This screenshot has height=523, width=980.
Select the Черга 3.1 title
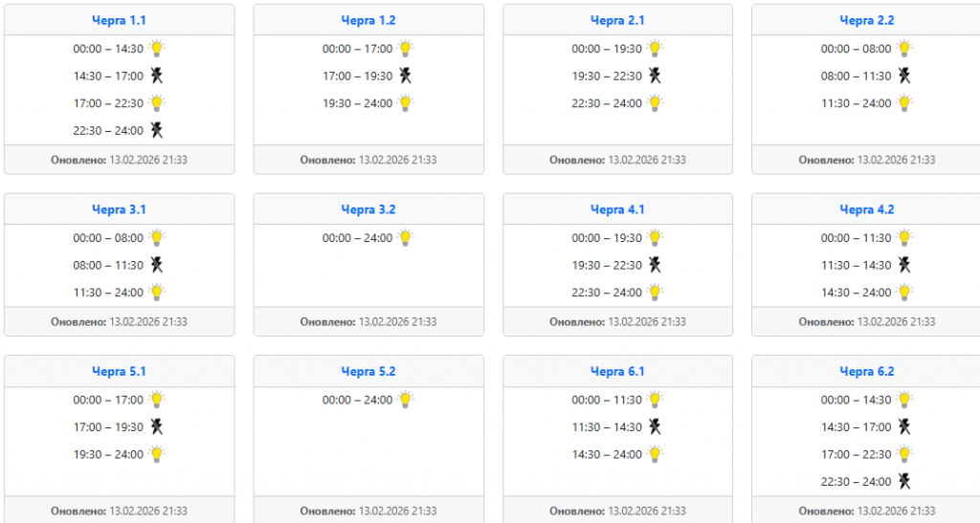click(x=120, y=209)
